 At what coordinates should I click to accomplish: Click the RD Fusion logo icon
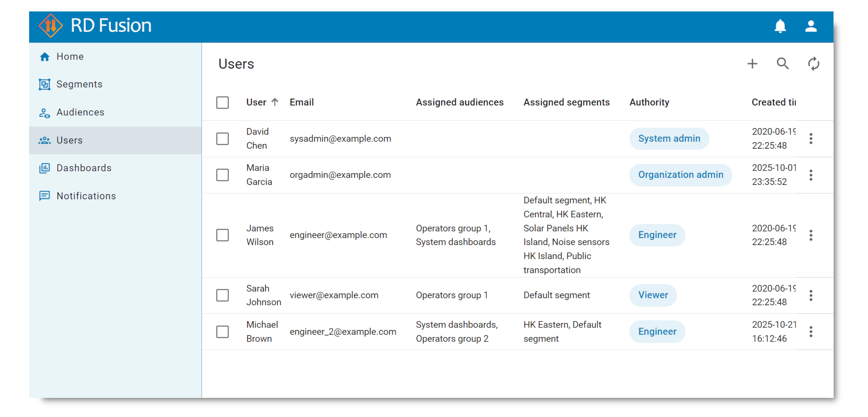[x=51, y=25]
